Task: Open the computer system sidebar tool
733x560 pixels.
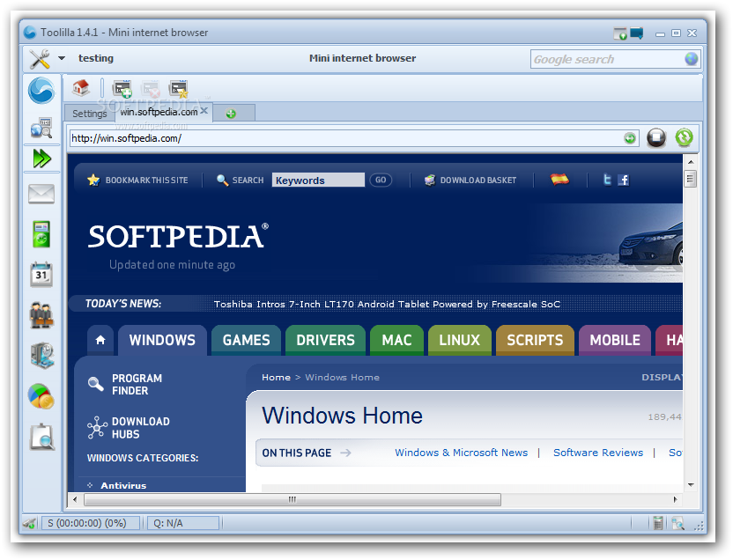Action: coord(41,356)
